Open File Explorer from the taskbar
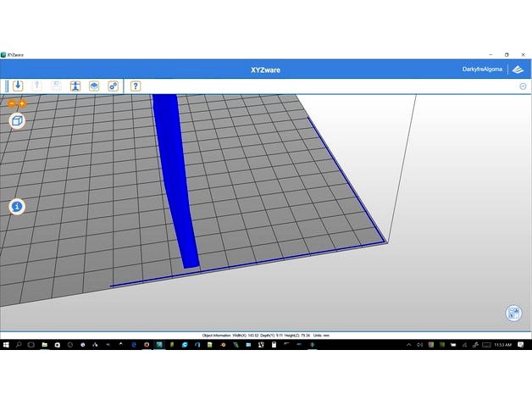 pos(44,345)
